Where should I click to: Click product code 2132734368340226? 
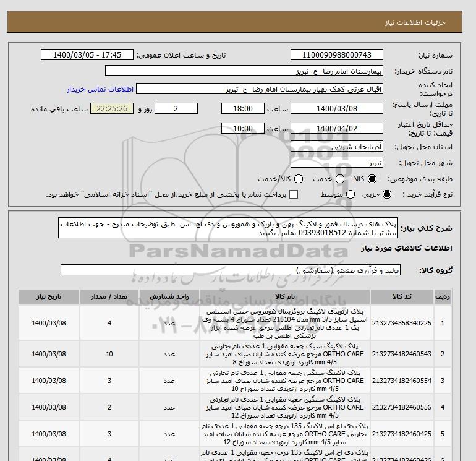tap(402, 323)
